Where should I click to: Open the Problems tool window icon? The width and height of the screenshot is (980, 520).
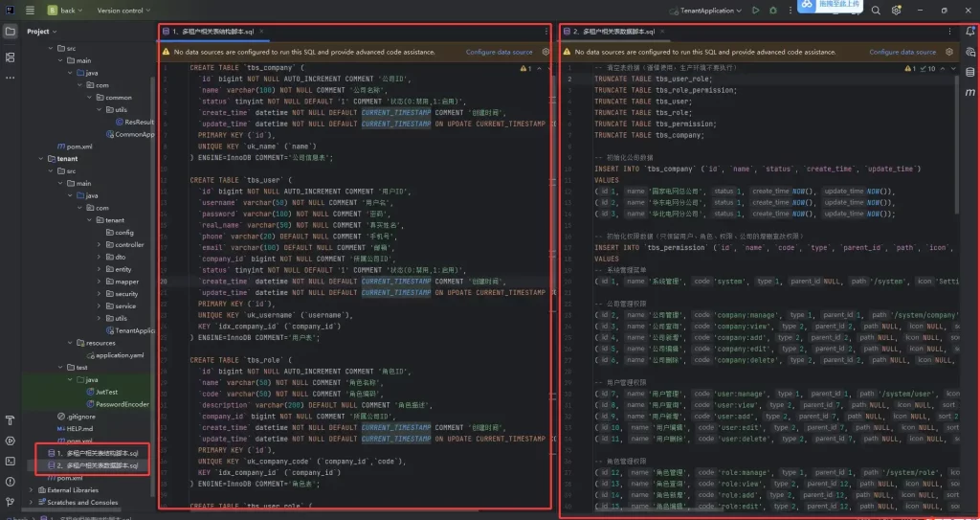(x=11, y=481)
